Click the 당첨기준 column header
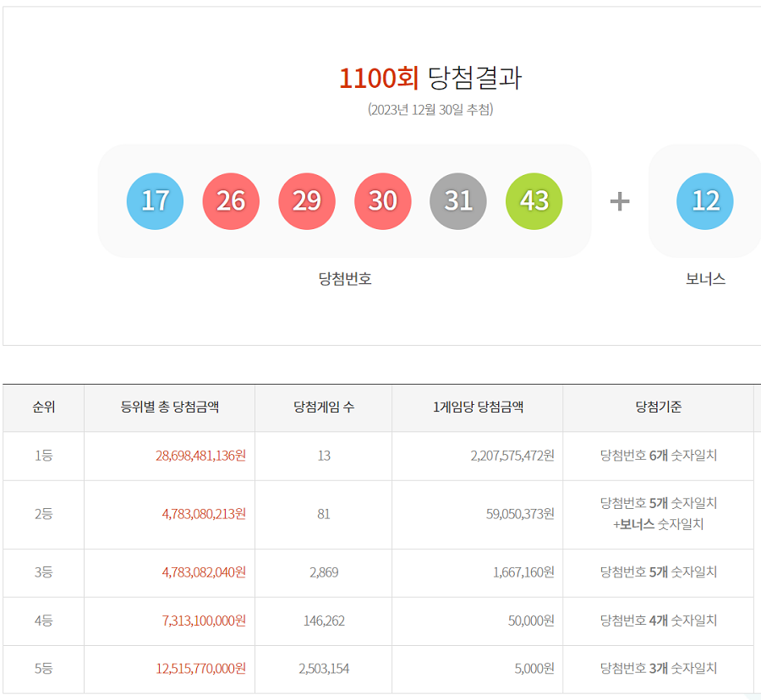The height and width of the screenshot is (700, 761). pos(659,407)
